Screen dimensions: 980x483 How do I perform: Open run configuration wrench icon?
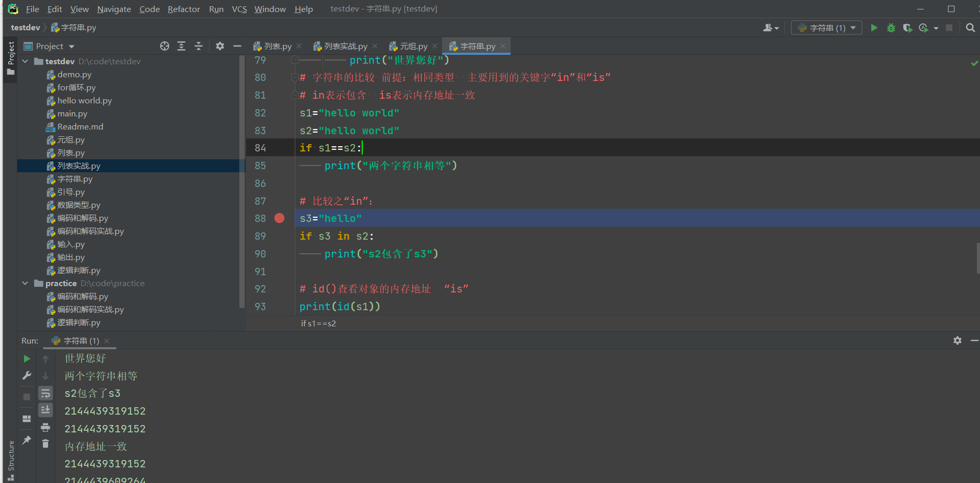pos(27,375)
